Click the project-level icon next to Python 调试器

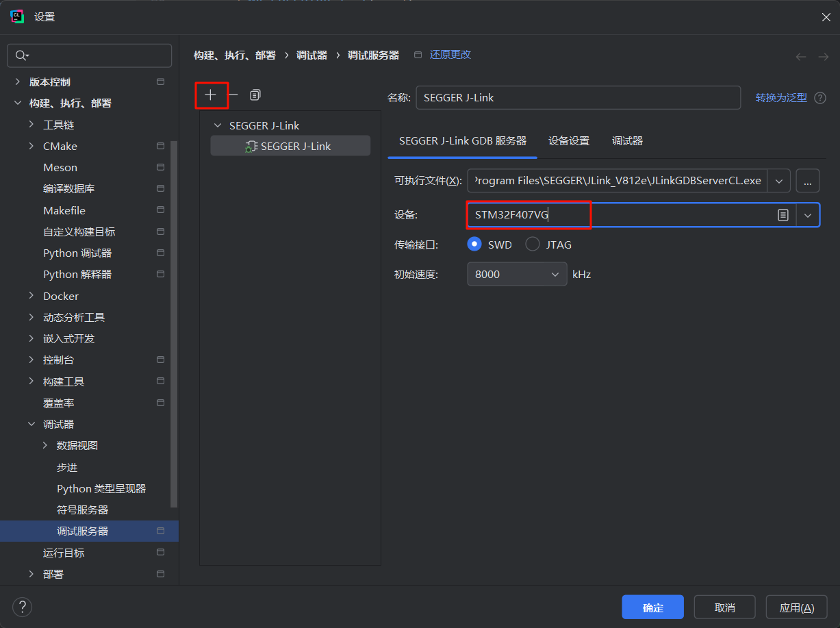[161, 253]
